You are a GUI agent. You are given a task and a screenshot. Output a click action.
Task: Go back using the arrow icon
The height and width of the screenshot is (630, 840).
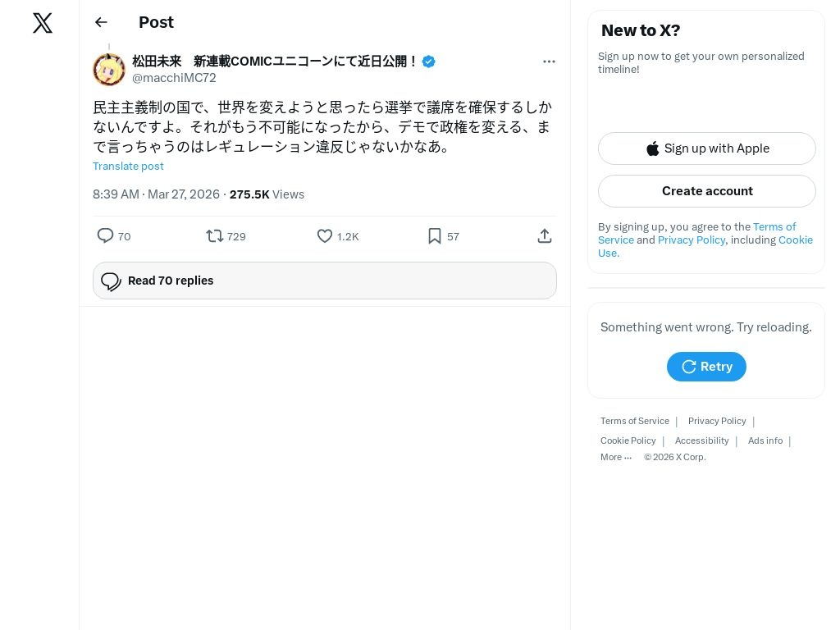point(101,22)
